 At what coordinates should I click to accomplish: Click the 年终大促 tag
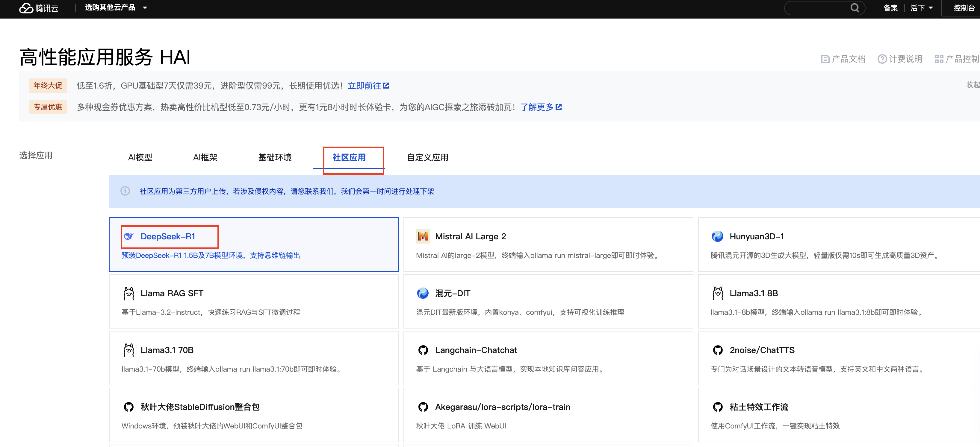48,86
